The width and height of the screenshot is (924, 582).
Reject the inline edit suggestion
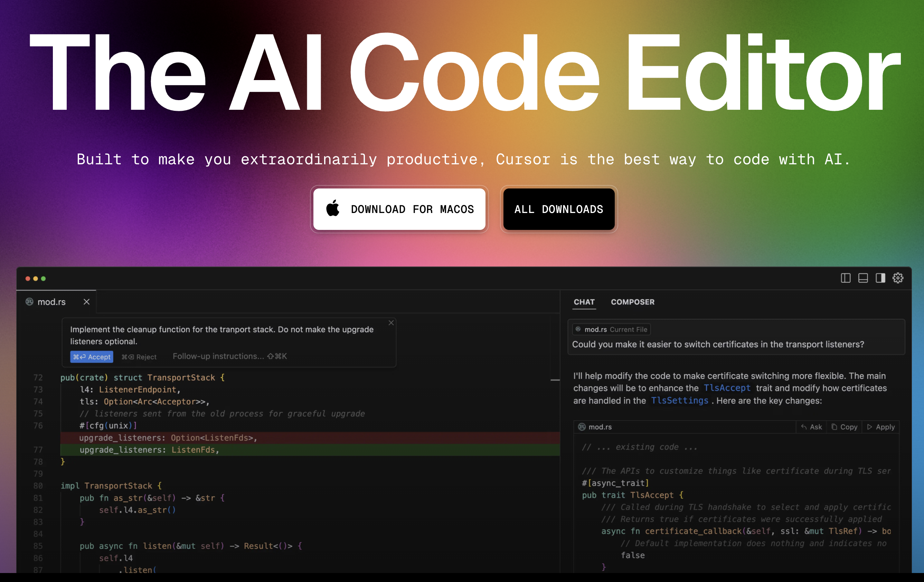click(x=139, y=357)
